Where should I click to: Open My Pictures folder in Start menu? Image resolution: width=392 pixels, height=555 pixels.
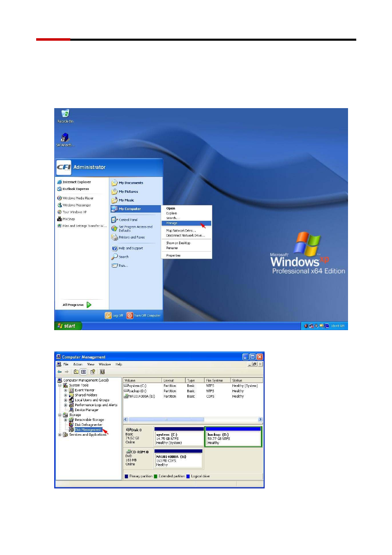coord(125,192)
